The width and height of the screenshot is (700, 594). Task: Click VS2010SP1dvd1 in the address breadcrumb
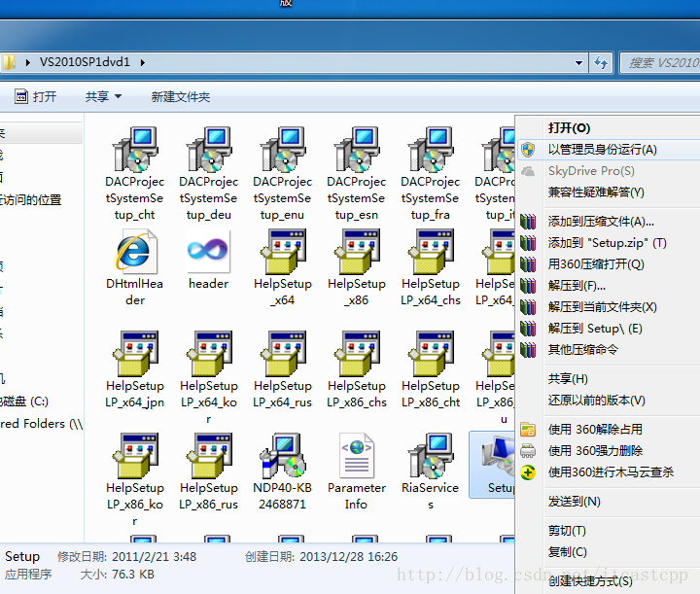pyautogui.click(x=85, y=62)
